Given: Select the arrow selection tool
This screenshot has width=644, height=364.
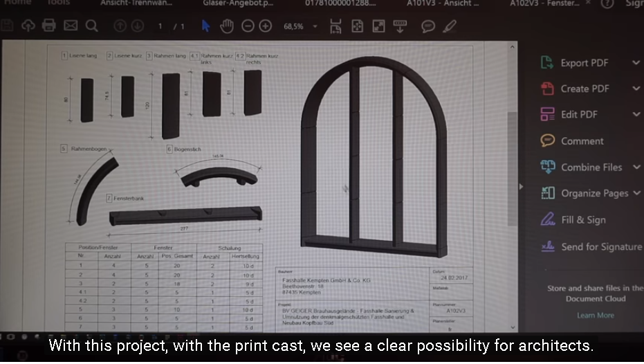Looking at the screenshot, I should click(205, 26).
